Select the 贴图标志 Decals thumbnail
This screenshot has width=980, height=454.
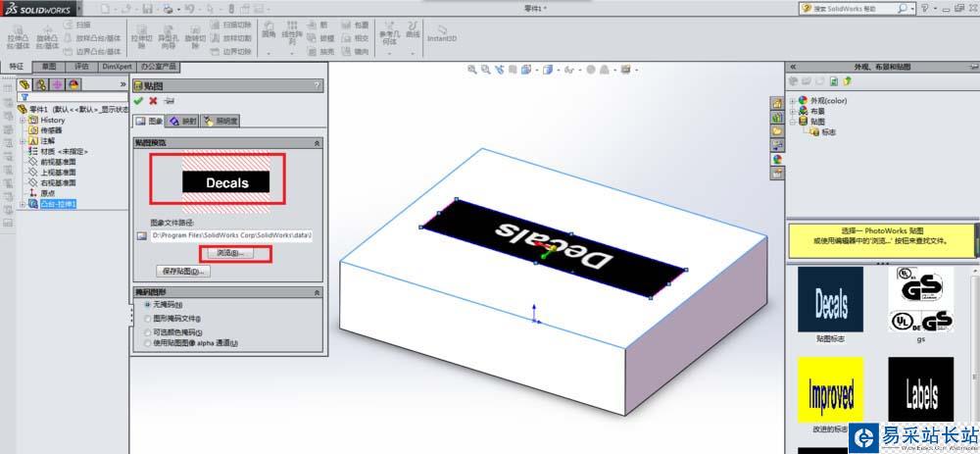pyautogui.click(x=831, y=299)
